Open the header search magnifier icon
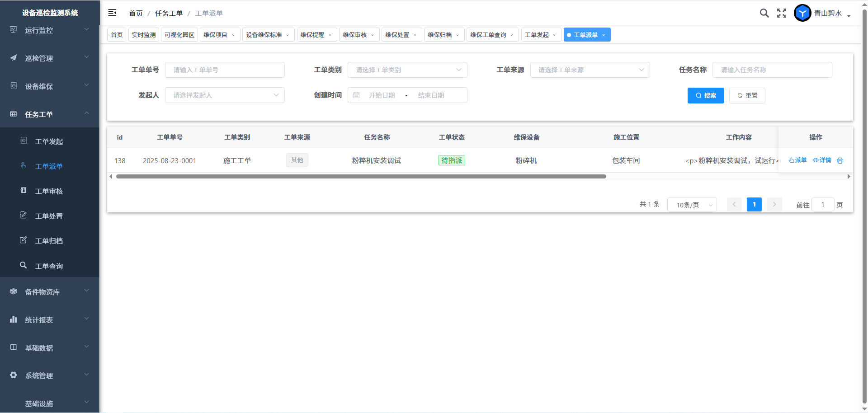The width and height of the screenshot is (868, 413). click(x=764, y=13)
